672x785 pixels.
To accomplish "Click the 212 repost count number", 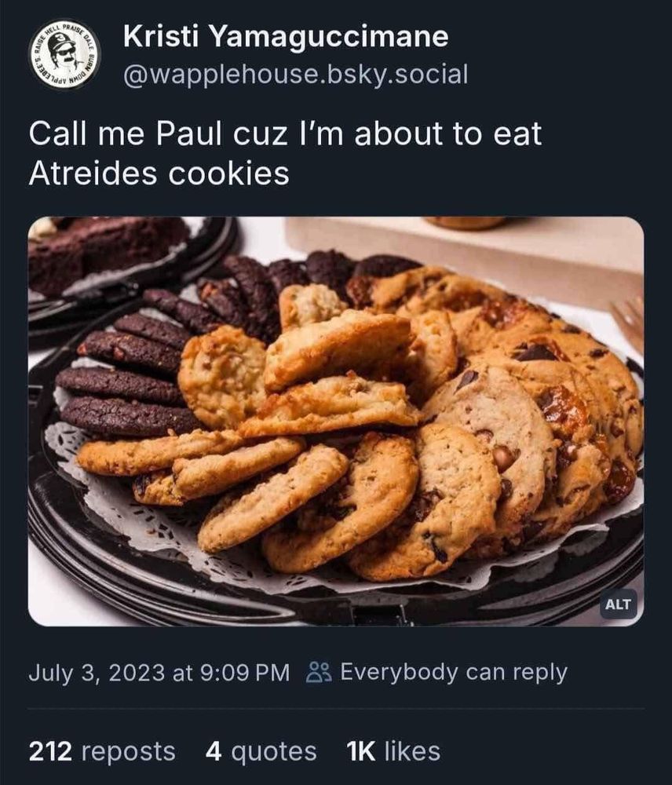I will 50,751.
